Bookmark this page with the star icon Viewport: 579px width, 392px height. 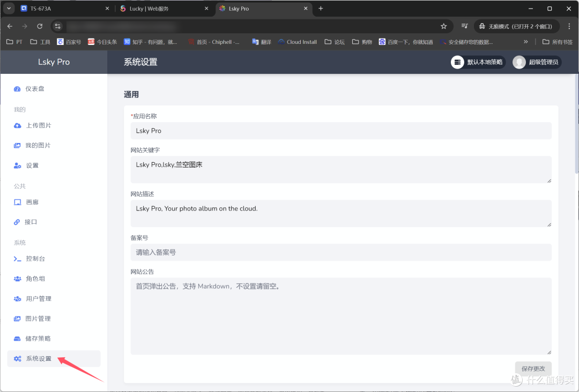click(x=443, y=26)
